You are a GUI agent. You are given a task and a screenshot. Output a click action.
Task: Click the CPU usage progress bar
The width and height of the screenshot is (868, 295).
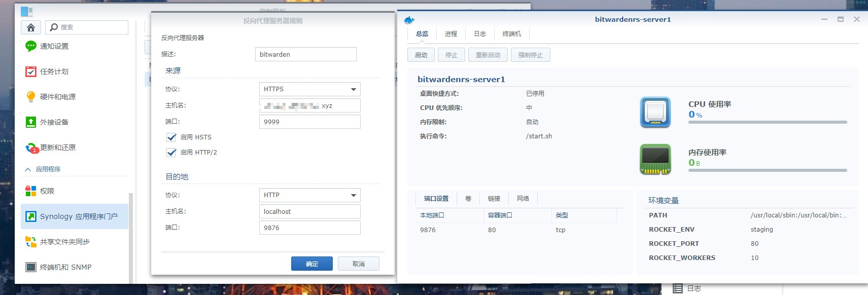pyautogui.click(x=768, y=122)
